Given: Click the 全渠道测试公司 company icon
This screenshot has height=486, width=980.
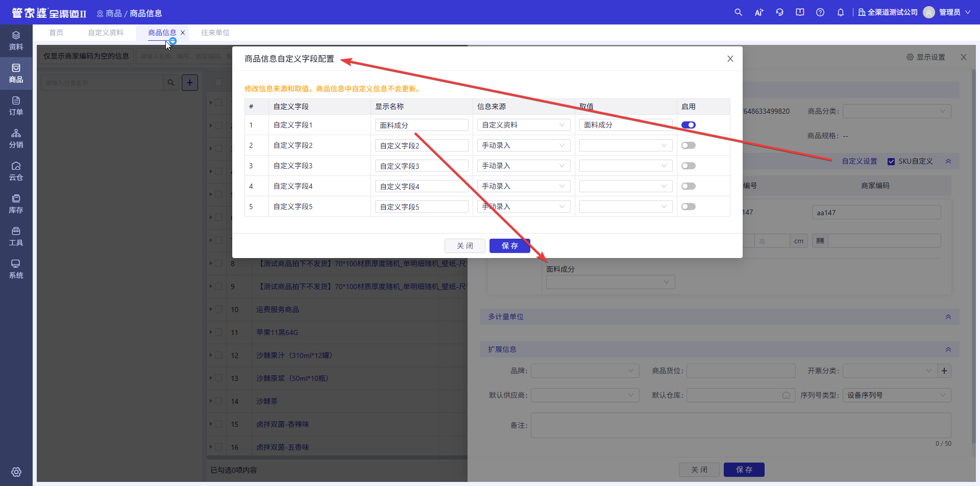Looking at the screenshot, I should coord(862,12).
